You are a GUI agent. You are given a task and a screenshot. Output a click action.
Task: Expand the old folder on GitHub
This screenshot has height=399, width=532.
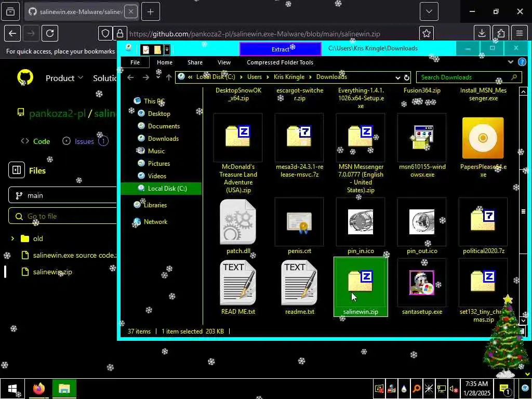tap(12, 238)
